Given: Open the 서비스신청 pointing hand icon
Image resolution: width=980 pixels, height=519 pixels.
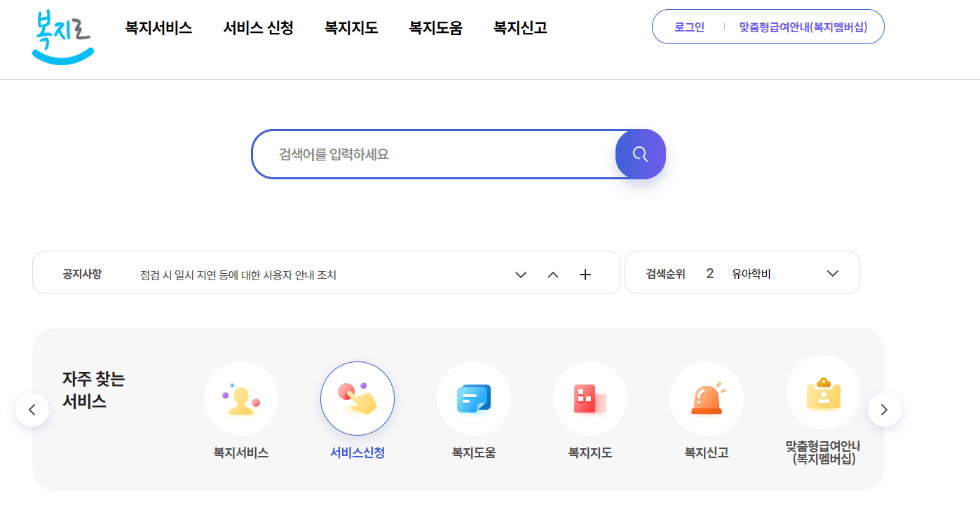Looking at the screenshot, I should coord(358,399).
